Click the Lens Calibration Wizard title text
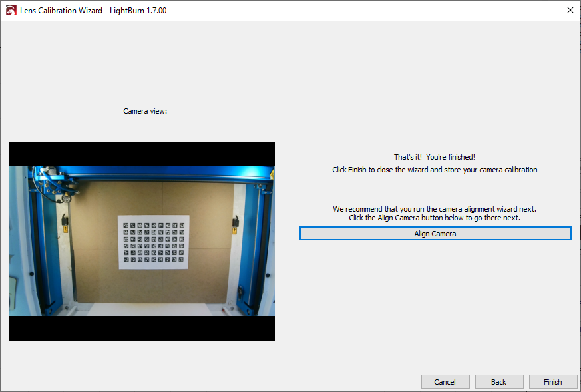 [93, 10]
